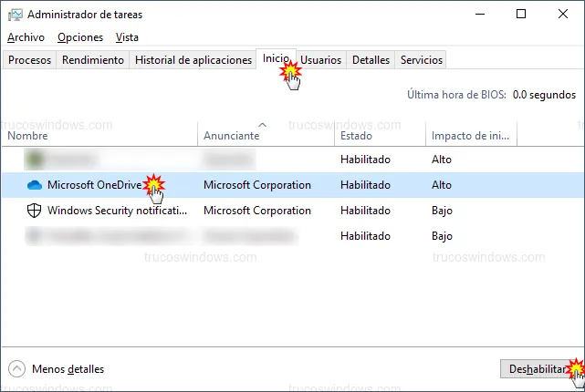This screenshot has height=392, width=585.
Task: Click the Windows Security shield icon
Action: point(35,211)
